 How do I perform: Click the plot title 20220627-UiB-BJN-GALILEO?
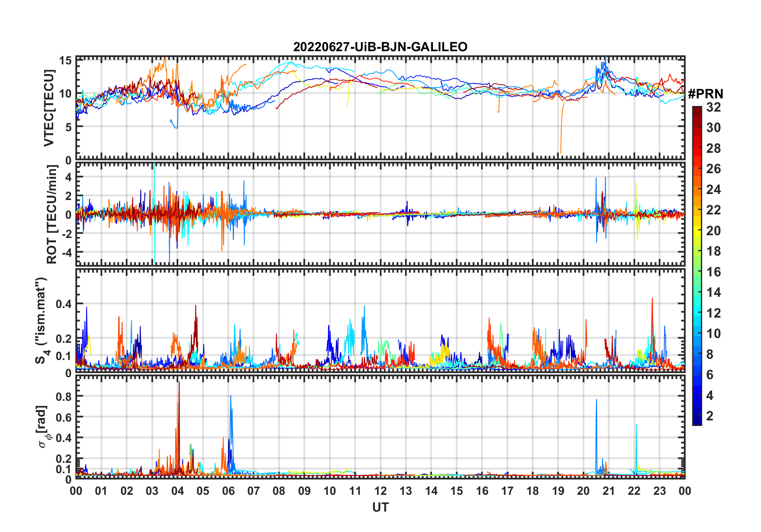click(380, 47)
